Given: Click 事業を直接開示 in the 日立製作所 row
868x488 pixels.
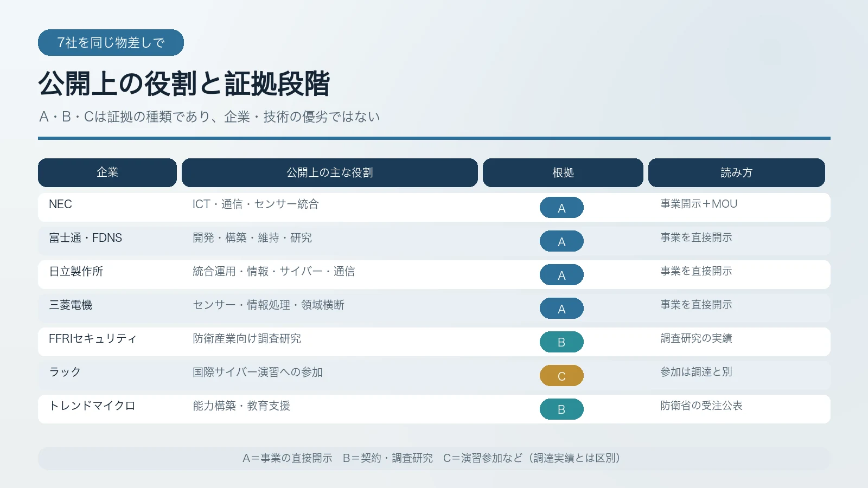Looking at the screenshot, I should [x=696, y=271].
